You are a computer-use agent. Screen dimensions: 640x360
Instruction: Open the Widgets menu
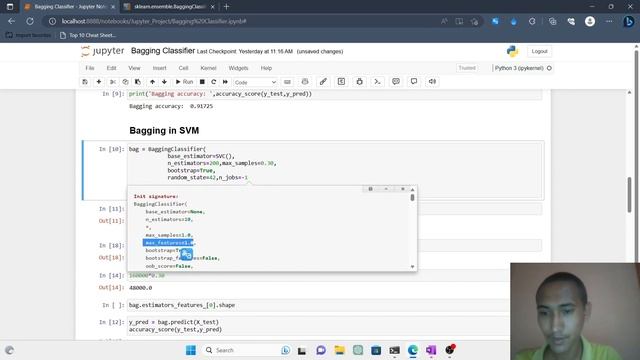pyautogui.click(x=238, y=68)
